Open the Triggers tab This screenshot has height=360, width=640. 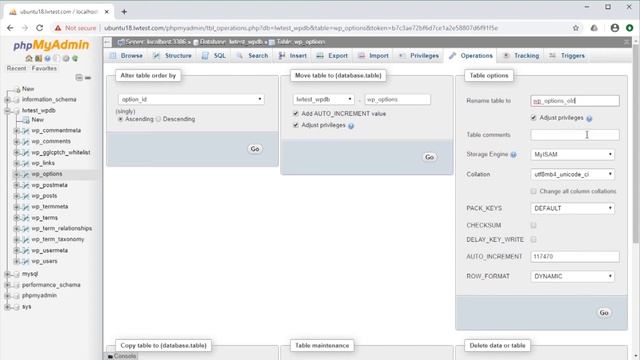click(x=567, y=56)
